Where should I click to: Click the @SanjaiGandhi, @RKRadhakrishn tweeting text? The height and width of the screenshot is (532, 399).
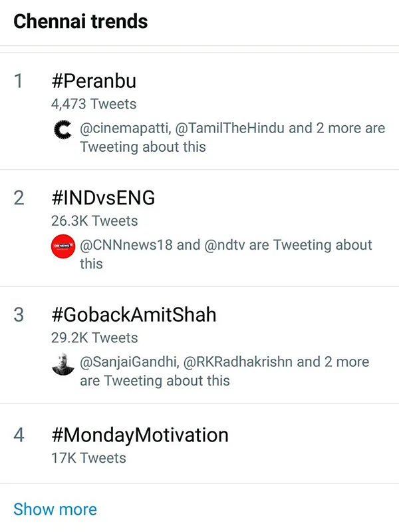tap(224, 371)
